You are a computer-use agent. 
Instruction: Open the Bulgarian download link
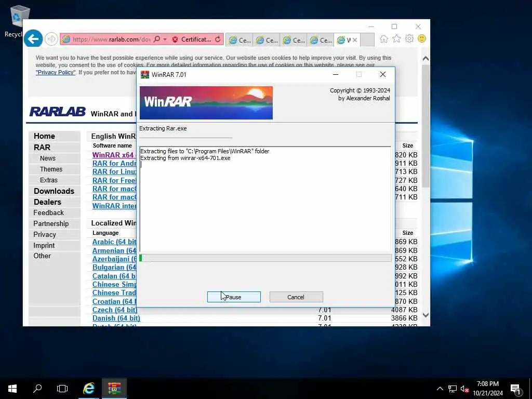pyautogui.click(x=114, y=268)
